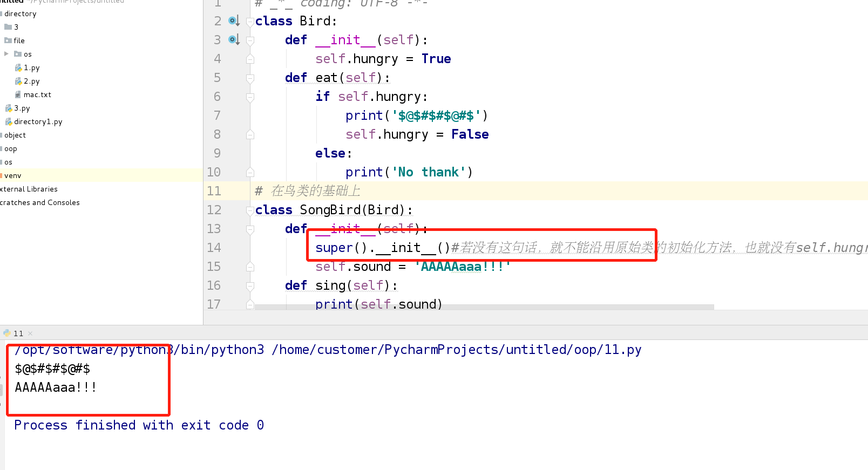Select 3.py in the project tree
The width and height of the screenshot is (868, 470).
pos(22,108)
